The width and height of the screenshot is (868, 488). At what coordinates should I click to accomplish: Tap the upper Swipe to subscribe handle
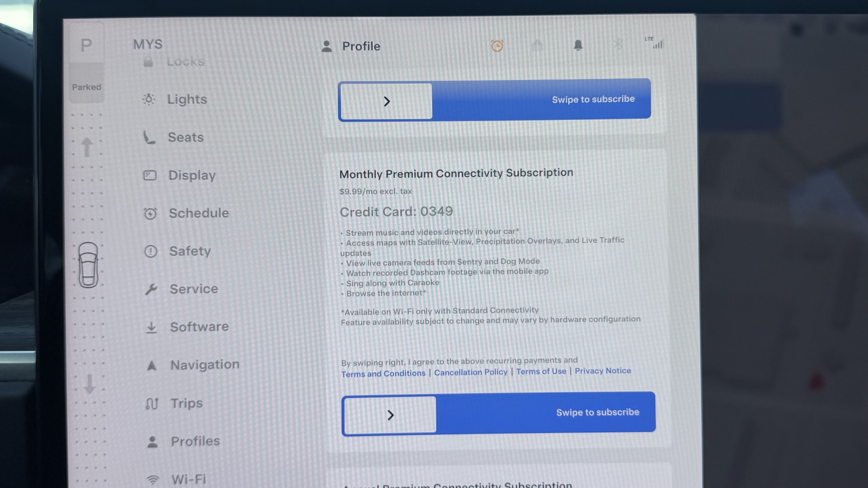coord(387,101)
